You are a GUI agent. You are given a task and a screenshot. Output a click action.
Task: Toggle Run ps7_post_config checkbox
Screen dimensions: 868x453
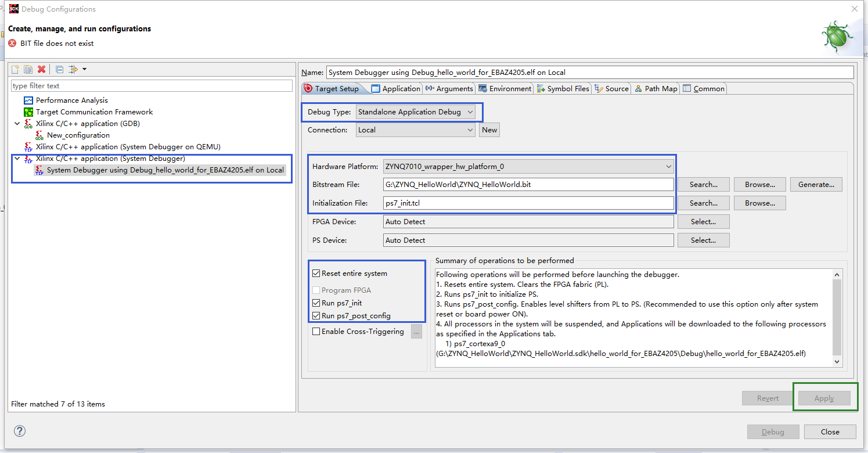coord(316,316)
